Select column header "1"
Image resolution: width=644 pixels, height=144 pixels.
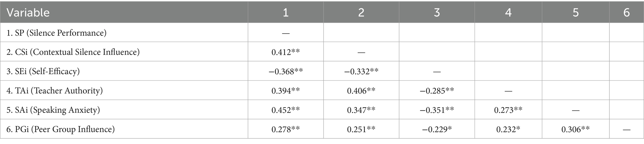[286, 12]
